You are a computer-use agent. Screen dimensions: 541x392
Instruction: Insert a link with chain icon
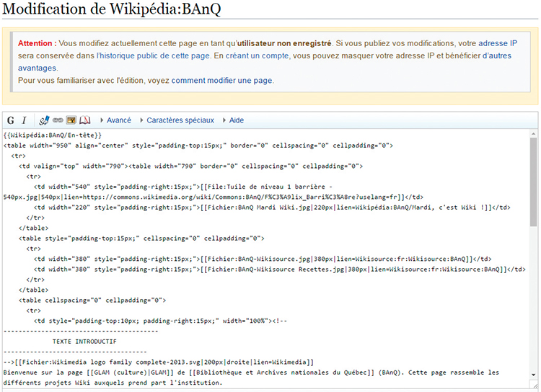58,120
